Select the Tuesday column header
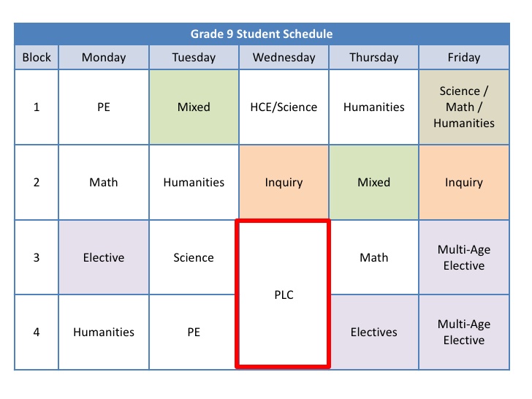 [x=194, y=58]
